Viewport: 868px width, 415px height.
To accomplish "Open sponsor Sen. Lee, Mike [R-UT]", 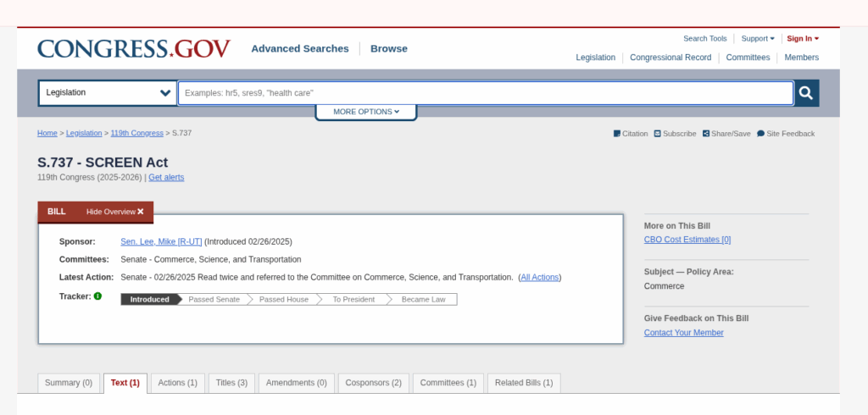I will tap(161, 242).
